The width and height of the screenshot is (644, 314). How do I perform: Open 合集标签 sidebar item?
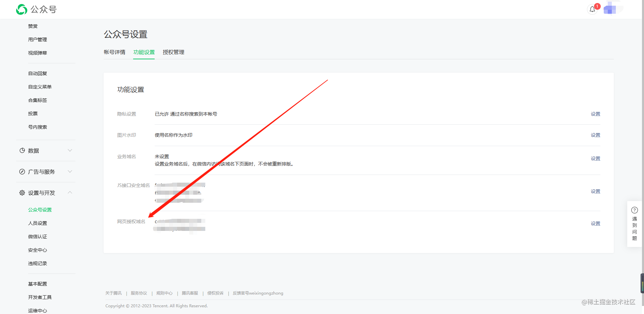(38, 100)
